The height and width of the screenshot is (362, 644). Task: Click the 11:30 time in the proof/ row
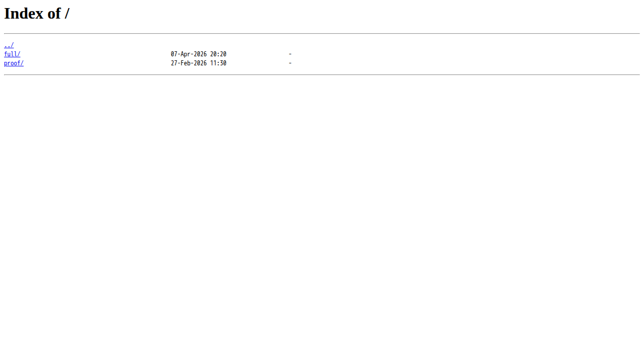tap(218, 63)
